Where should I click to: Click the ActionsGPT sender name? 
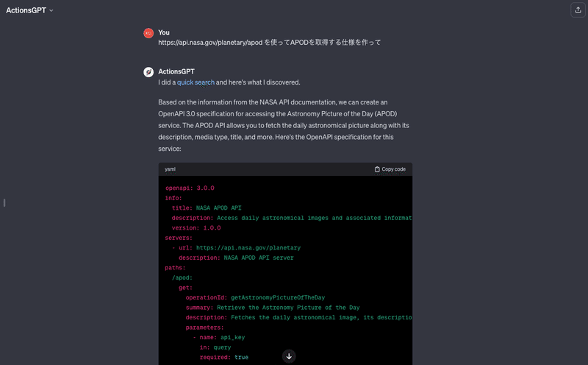click(x=176, y=71)
